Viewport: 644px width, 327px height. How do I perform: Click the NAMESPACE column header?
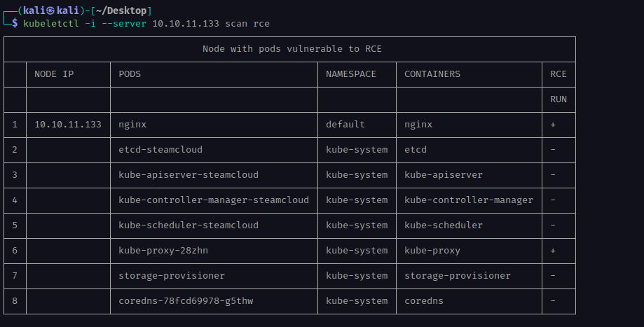tap(351, 74)
